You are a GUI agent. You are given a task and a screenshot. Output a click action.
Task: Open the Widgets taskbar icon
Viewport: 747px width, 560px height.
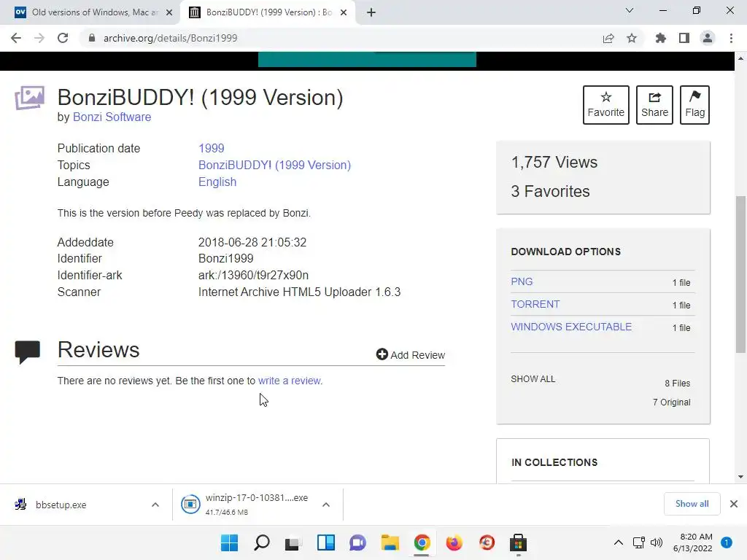coord(326,542)
